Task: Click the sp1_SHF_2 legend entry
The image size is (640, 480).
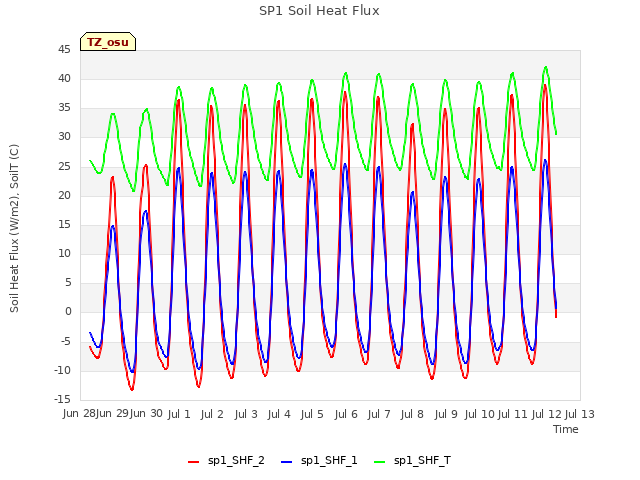Action: click(226, 461)
